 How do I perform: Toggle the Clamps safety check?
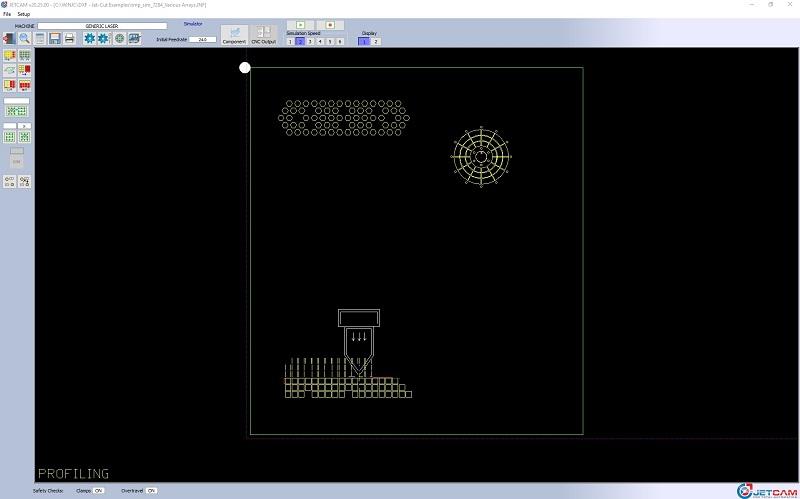coord(99,491)
